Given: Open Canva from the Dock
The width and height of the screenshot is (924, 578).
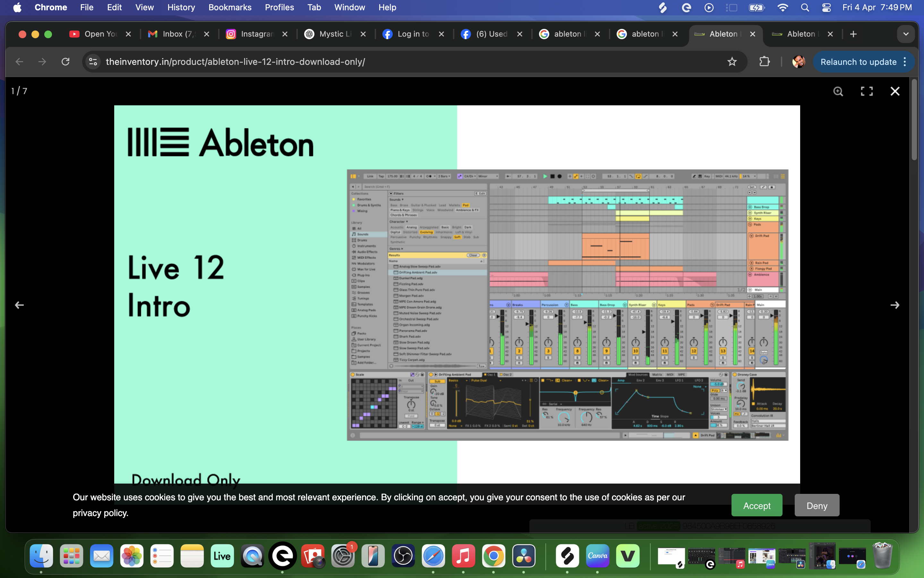Looking at the screenshot, I should click(x=597, y=556).
